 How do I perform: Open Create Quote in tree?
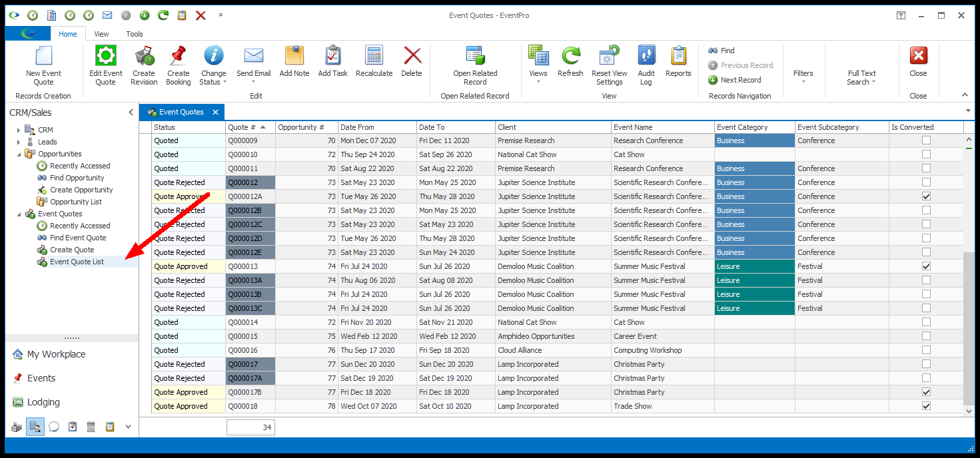point(72,250)
